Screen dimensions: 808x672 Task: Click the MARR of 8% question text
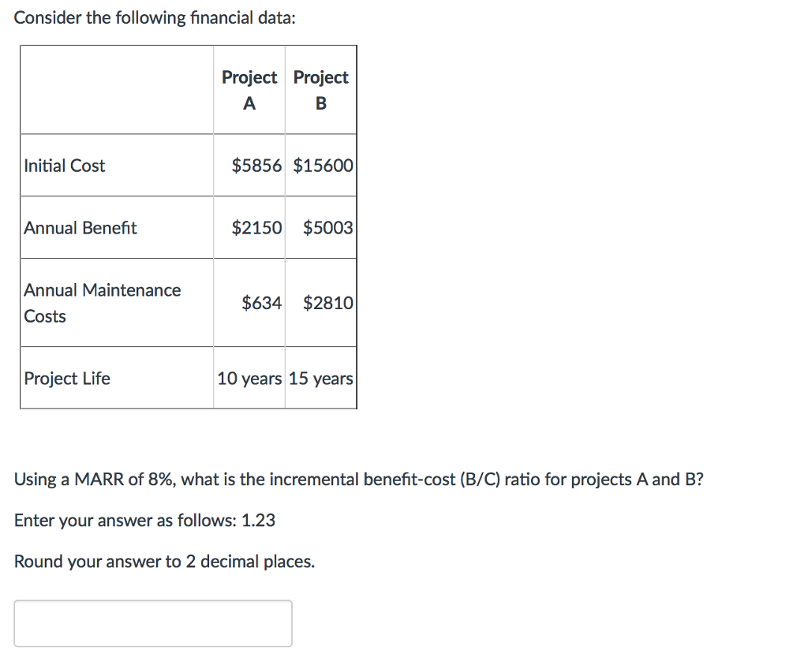359,479
